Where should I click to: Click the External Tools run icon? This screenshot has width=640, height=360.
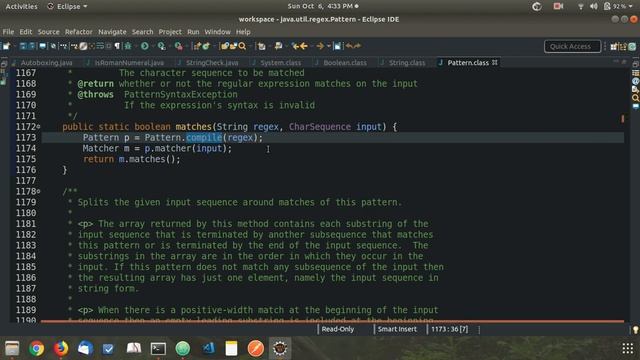pos(178,46)
